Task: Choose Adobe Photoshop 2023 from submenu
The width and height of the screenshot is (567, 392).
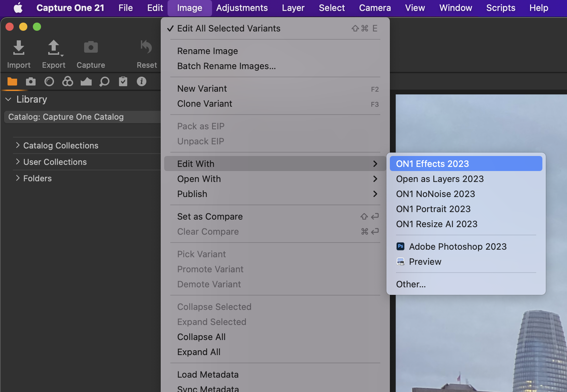Action: [x=458, y=247]
